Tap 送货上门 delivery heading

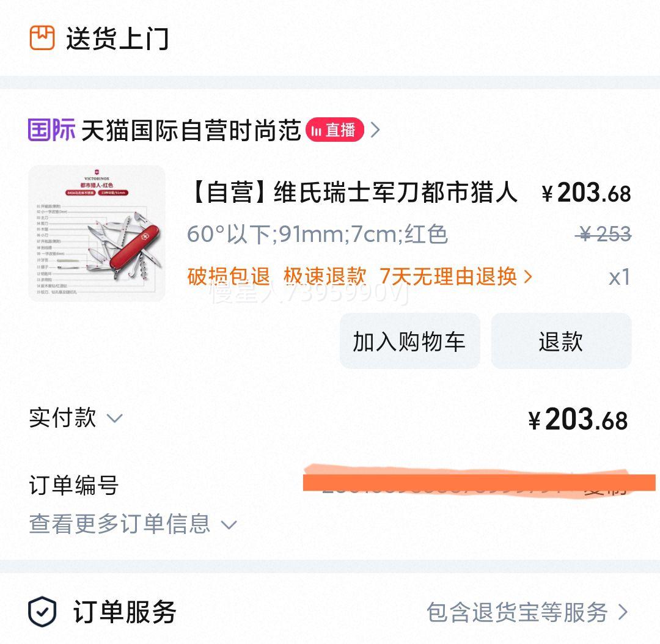pos(117,38)
